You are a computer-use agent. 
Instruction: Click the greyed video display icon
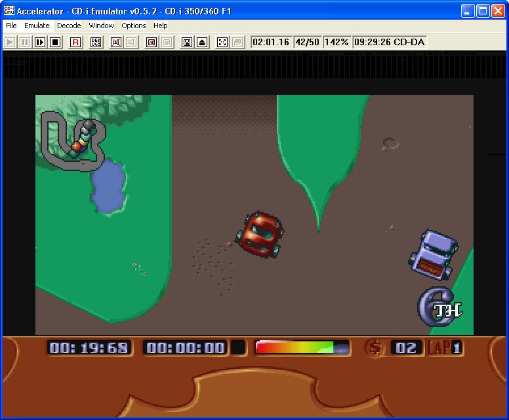[167, 42]
